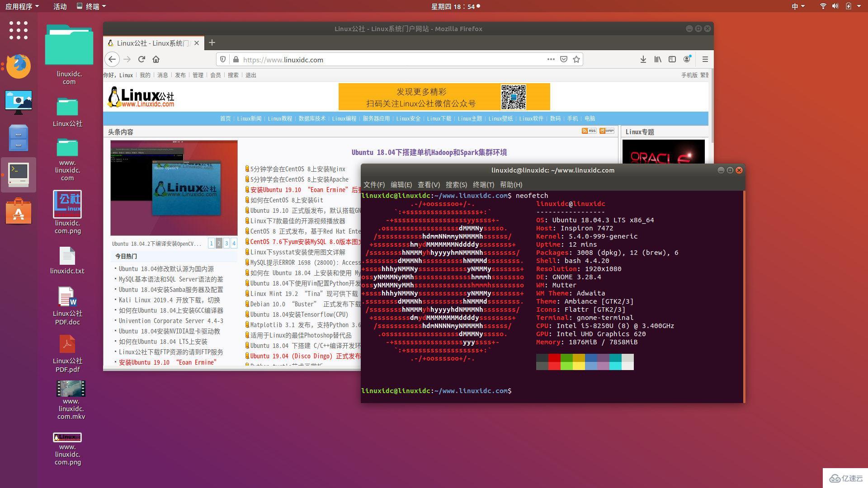Viewport: 868px width, 488px height.
Task: Open page actions three-dot menu in address bar
Action: (x=551, y=59)
